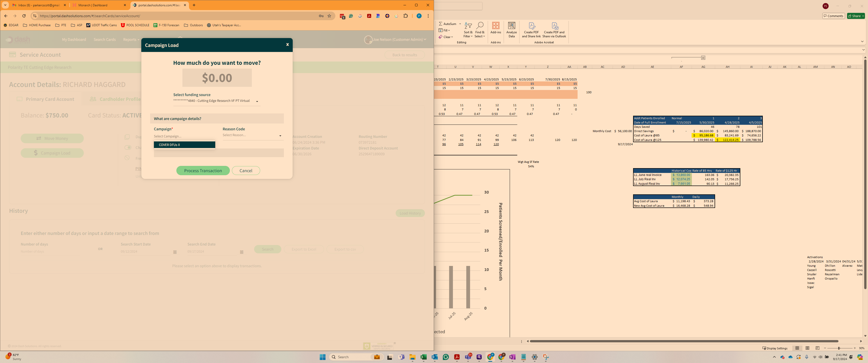
Task: Open the tab search chevron in Chrome
Action: pyautogui.click(x=5, y=5)
